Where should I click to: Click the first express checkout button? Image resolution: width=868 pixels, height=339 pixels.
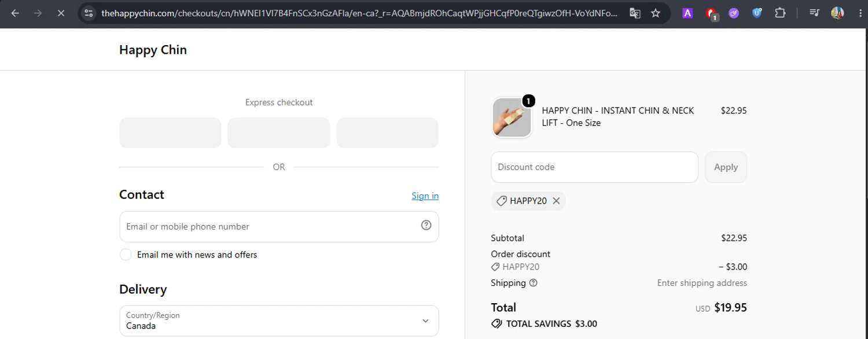[x=170, y=132]
